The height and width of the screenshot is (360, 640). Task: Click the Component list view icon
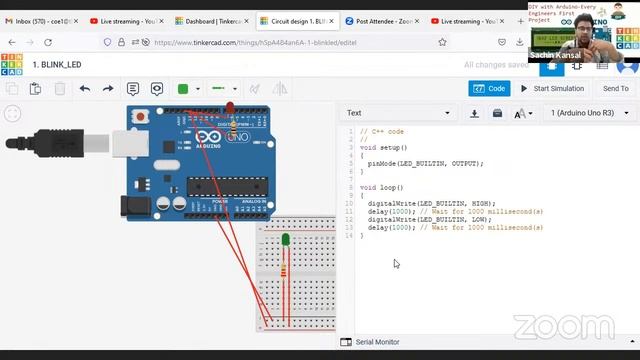click(602, 66)
